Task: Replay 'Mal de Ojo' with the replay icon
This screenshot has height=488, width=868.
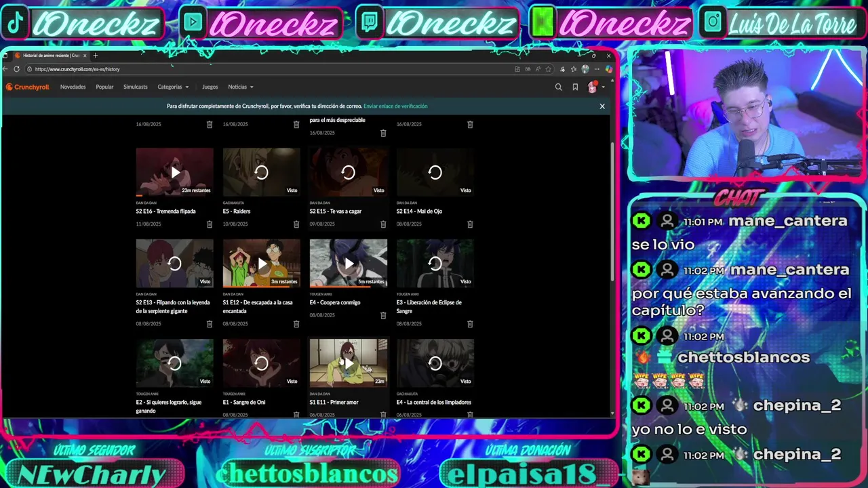Action: pos(435,172)
